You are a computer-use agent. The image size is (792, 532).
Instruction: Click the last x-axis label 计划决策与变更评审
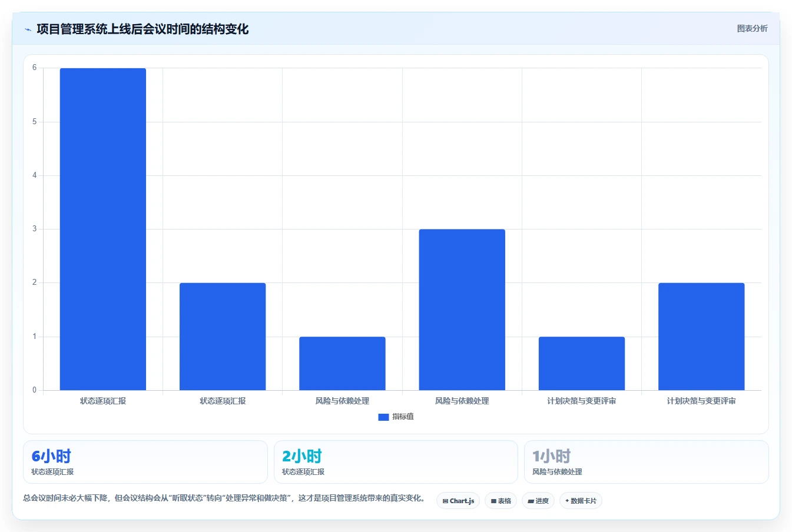(x=701, y=401)
